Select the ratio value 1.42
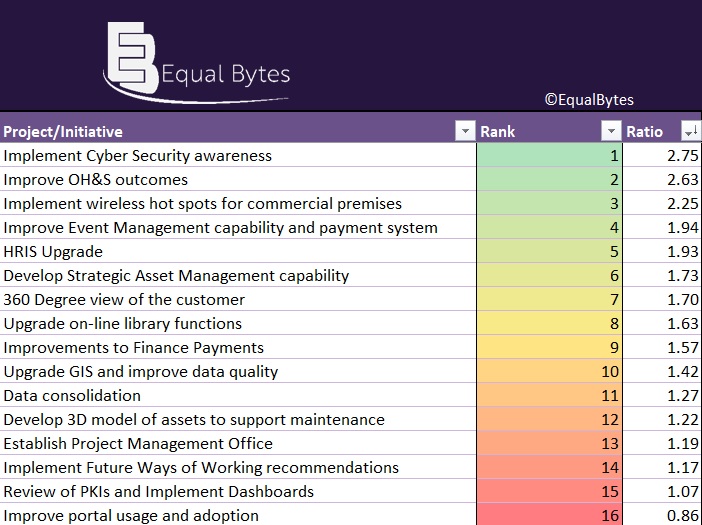The width and height of the screenshot is (702, 525). coord(662,371)
